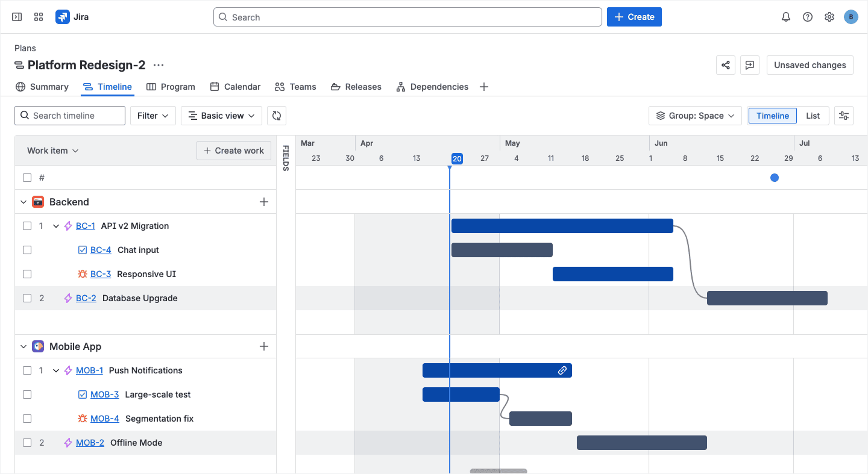The width and height of the screenshot is (868, 474).
Task: Switch to the Teams tab
Action: (x=295, y=87)
